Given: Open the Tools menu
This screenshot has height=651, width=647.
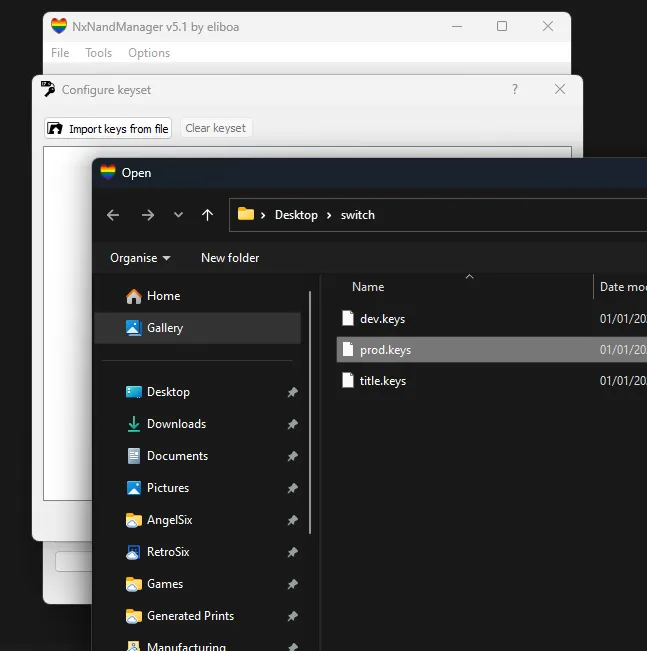Looking at the screenshot, I should (99, 53).
